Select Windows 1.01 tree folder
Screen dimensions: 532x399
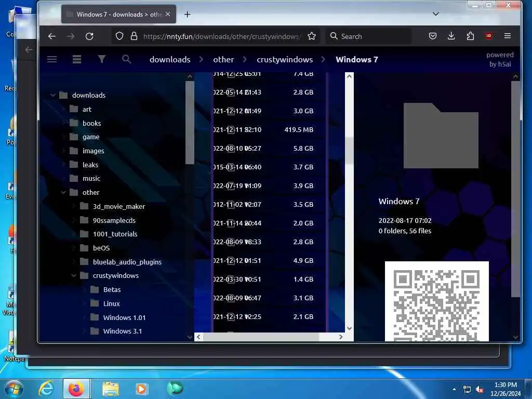pyautogui.click(x=124, y=317)
